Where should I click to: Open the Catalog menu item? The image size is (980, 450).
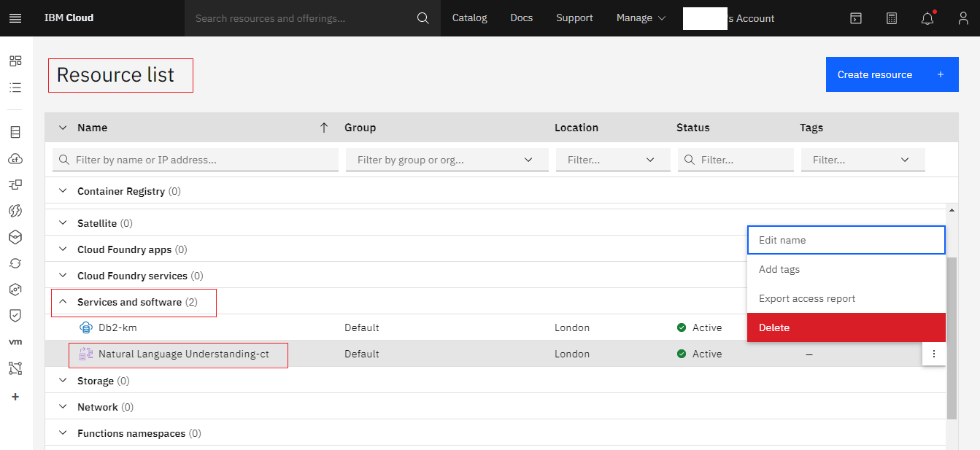point(470,18)
